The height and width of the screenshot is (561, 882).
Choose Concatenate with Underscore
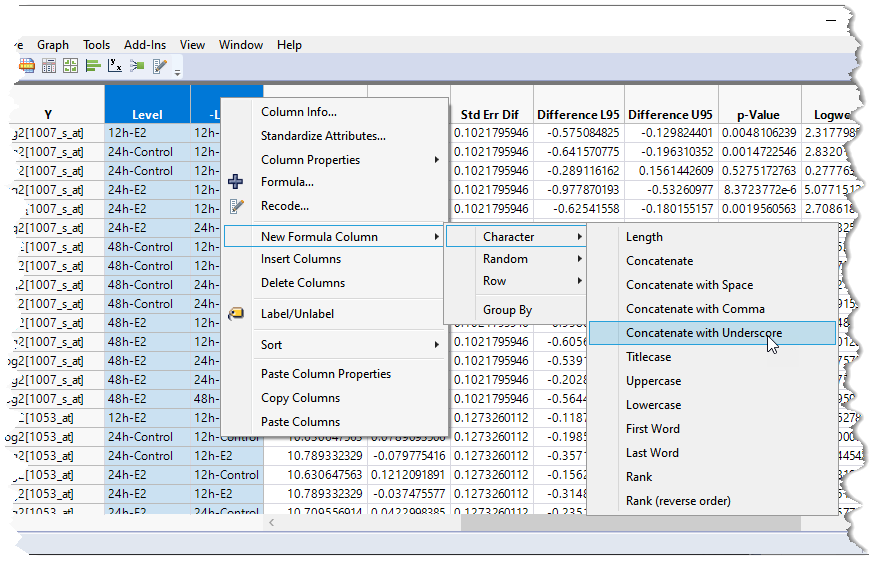coord(703,333)
